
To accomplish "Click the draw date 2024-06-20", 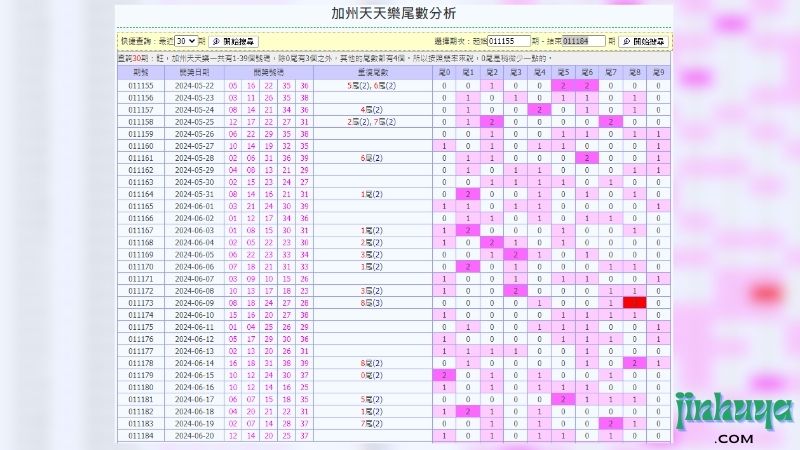I will click(194, 436).
